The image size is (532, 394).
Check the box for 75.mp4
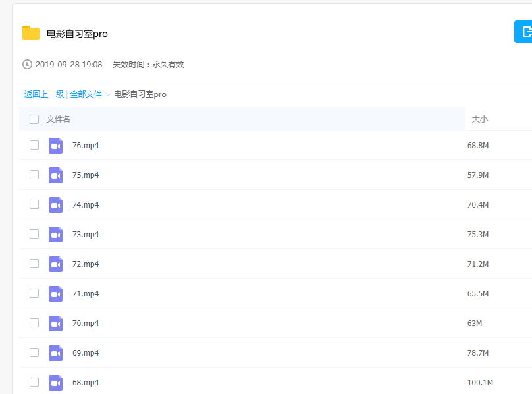pyautogui.click(x=34, y=175)
